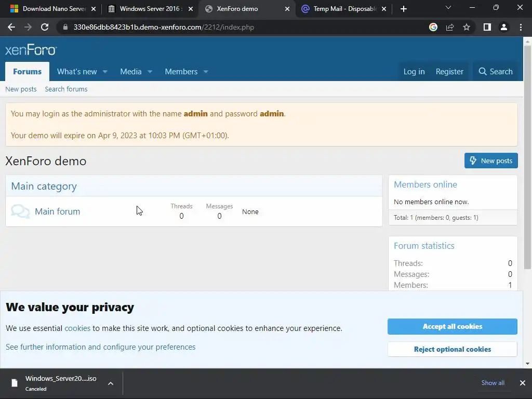The height and width of the screenshot is (399, 532).
Task: Expand the Media dropdown arrow
Action: tap(150, 72)
